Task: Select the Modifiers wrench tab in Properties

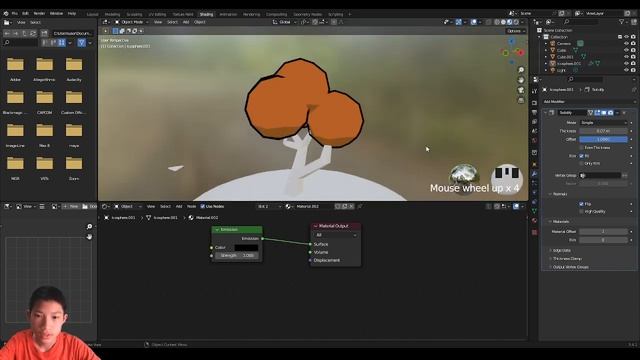Action: coord(534,174)
